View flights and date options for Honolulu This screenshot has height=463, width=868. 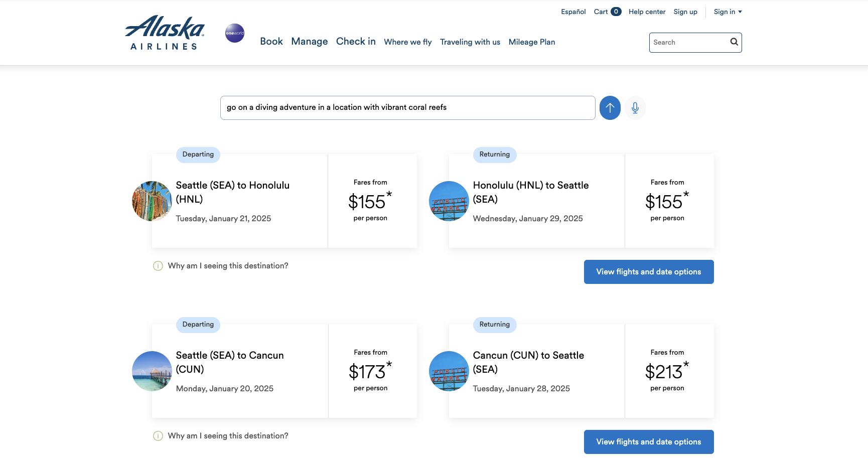649,272
